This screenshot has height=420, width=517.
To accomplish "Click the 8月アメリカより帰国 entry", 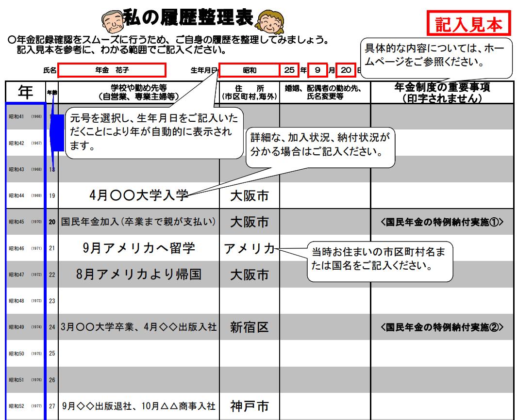I will (x=138, y=275).
